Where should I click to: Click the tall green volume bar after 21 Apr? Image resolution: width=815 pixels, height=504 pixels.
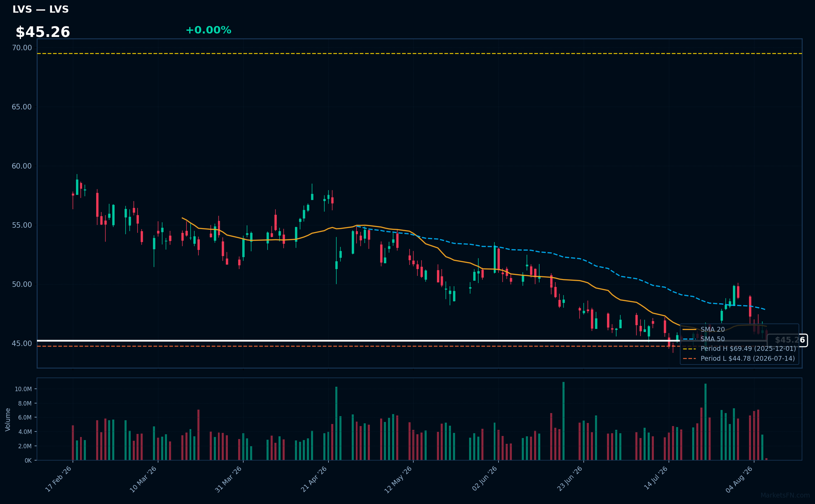336,423
